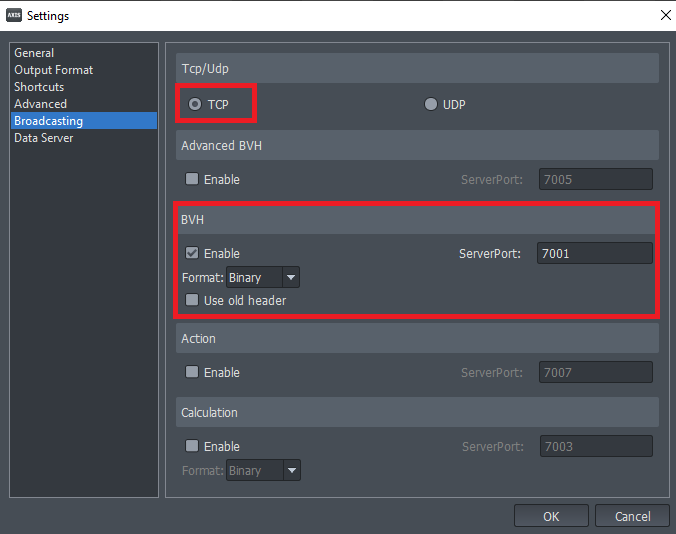Screen dimensions: 676x534
Task: Open the BVH Format dropdown
Action: point(263,278)
